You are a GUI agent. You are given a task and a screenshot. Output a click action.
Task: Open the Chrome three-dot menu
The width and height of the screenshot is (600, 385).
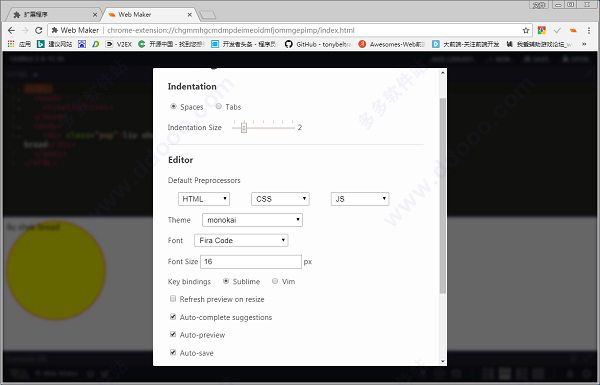(589, 30)
